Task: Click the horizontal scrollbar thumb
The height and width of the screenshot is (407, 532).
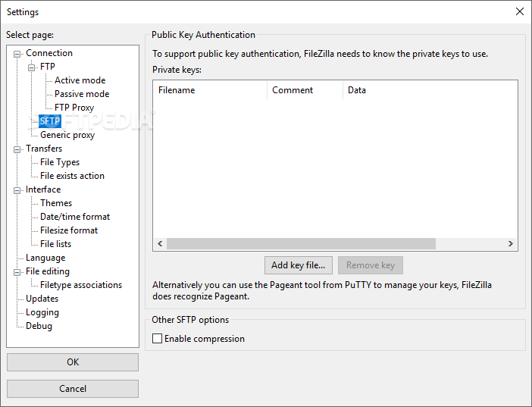Action: 301,243
